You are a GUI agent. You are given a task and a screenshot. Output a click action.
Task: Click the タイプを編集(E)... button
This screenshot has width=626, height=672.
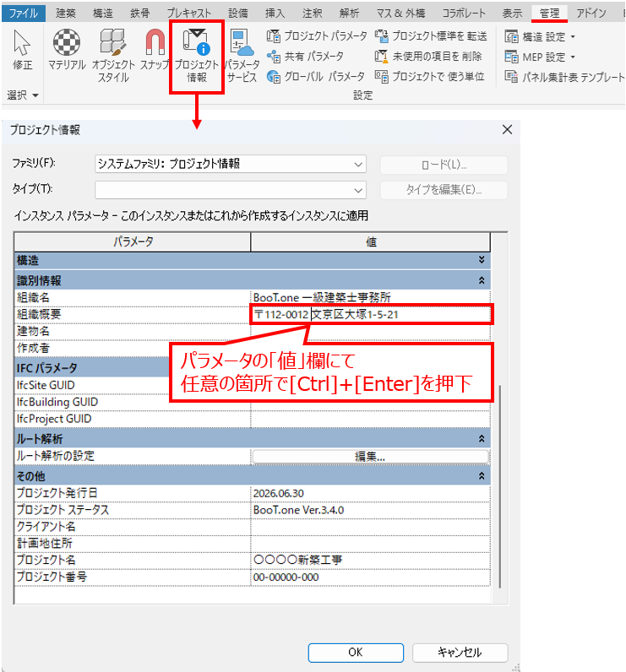click(x=444, y=190)
